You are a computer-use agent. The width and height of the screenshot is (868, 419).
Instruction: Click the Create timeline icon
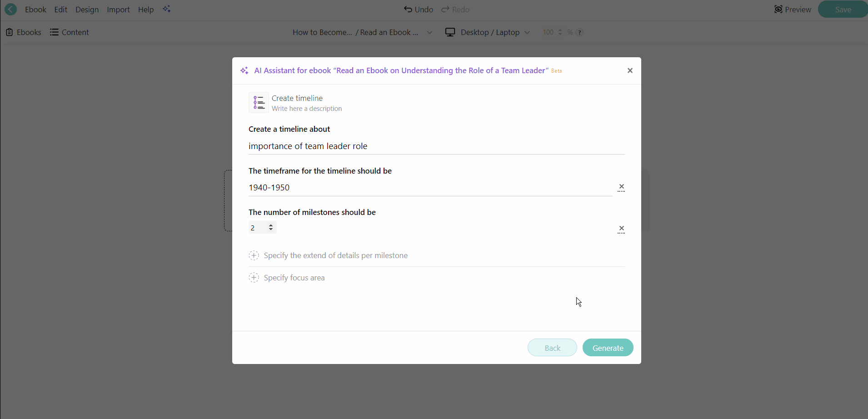[259, 103]
